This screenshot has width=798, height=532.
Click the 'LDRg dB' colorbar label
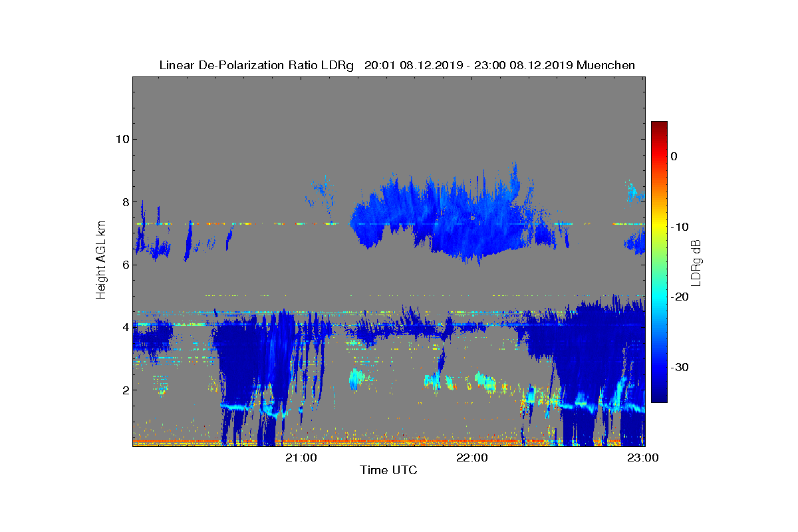pos(696,262)
